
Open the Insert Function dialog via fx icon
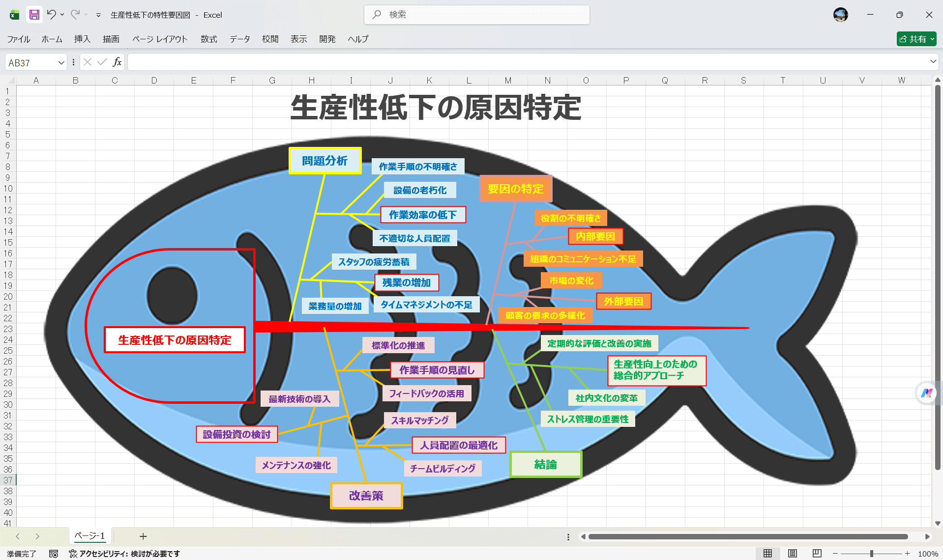click(117, 62)
